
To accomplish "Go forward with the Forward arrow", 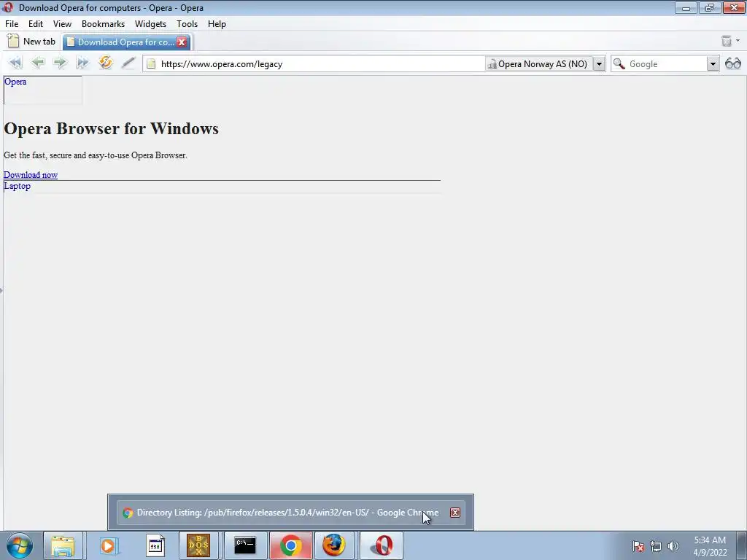I will coord(60,63).
